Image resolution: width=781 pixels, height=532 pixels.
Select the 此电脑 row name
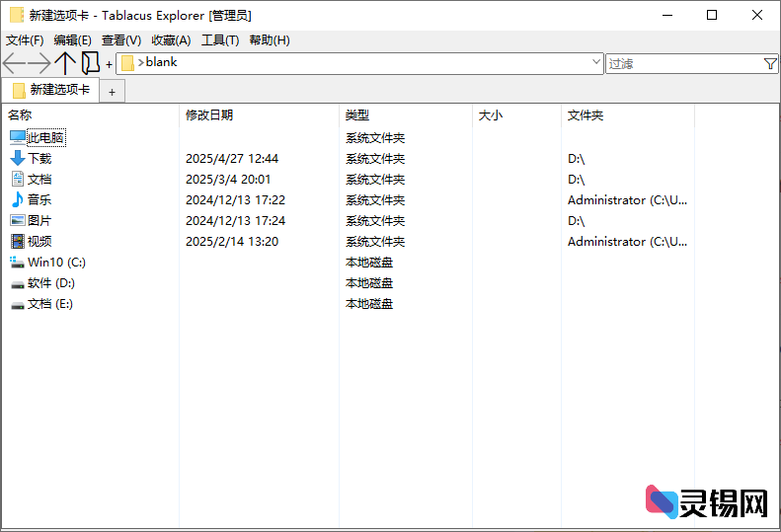pos(45,137)
